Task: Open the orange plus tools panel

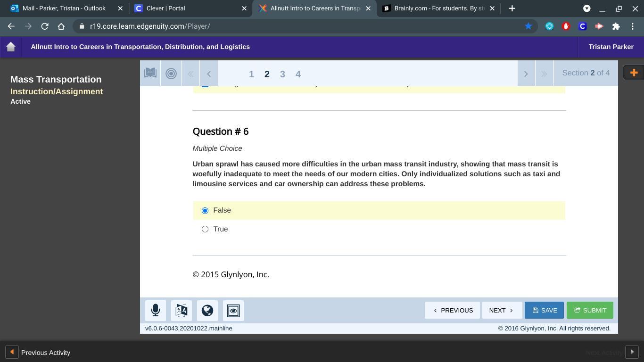Action: [x=634, y=73]
